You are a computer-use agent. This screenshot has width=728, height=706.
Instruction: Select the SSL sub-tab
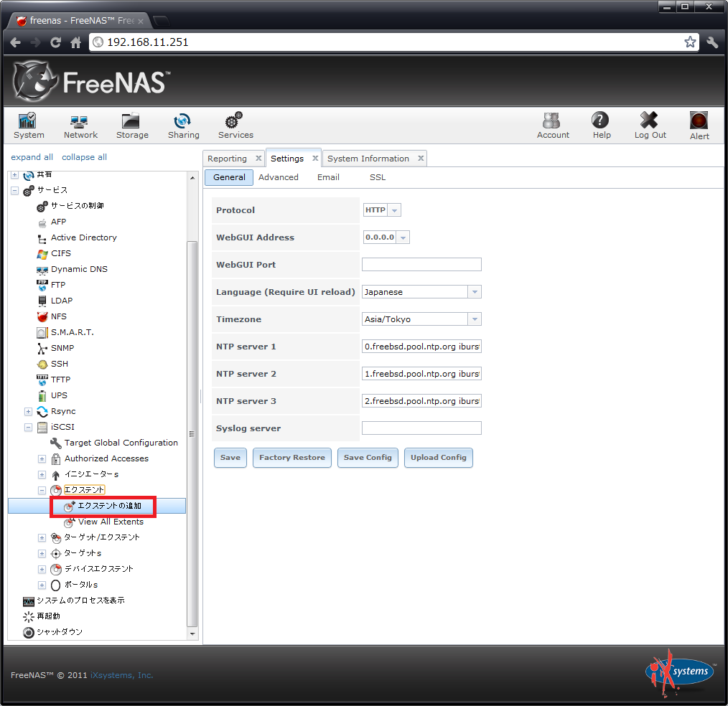(378, 177)
